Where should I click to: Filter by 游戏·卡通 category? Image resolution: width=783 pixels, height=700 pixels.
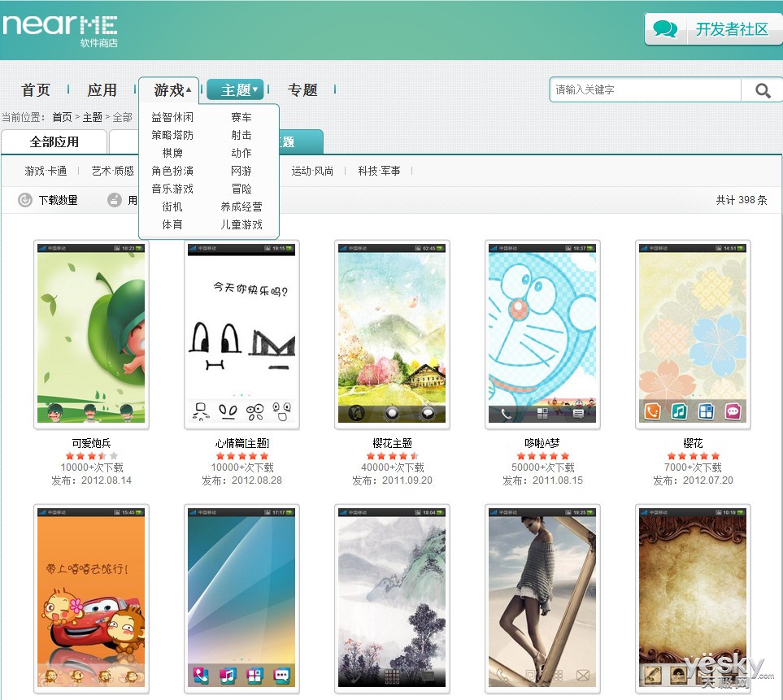pyautogui.click(x=46, y=172)
